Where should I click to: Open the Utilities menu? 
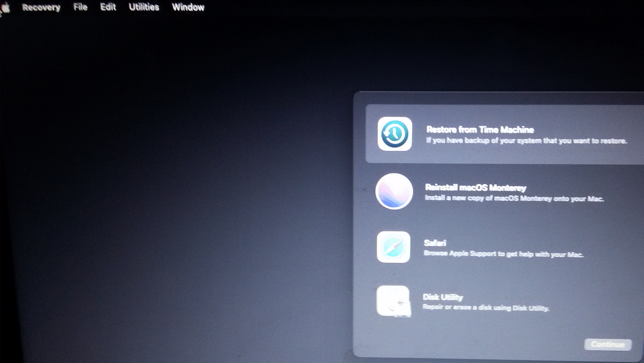144,7
